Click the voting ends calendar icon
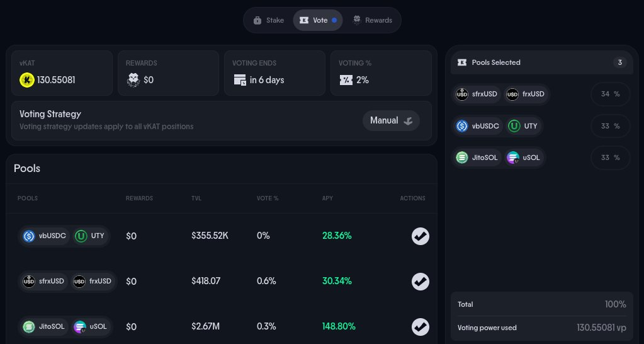This screenshot has width=644, height=344. coord(239,80)
